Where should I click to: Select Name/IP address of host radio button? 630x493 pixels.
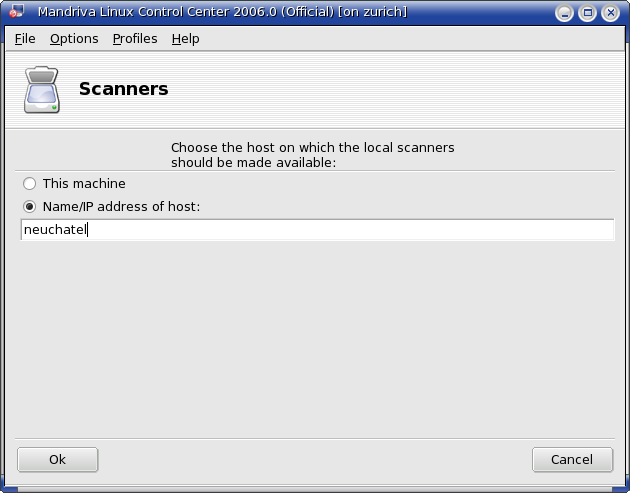29,207
